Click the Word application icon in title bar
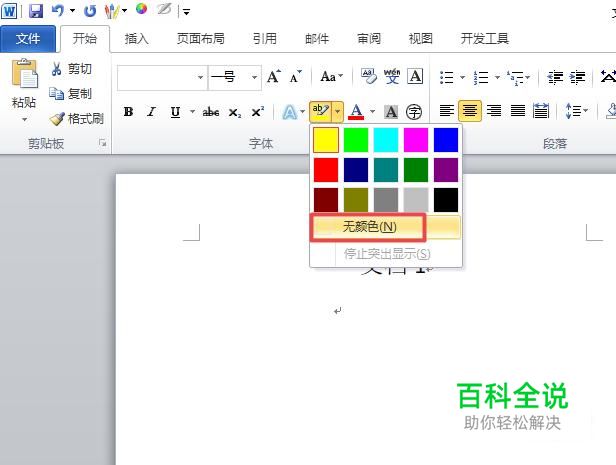 click(x=9, y=11)
